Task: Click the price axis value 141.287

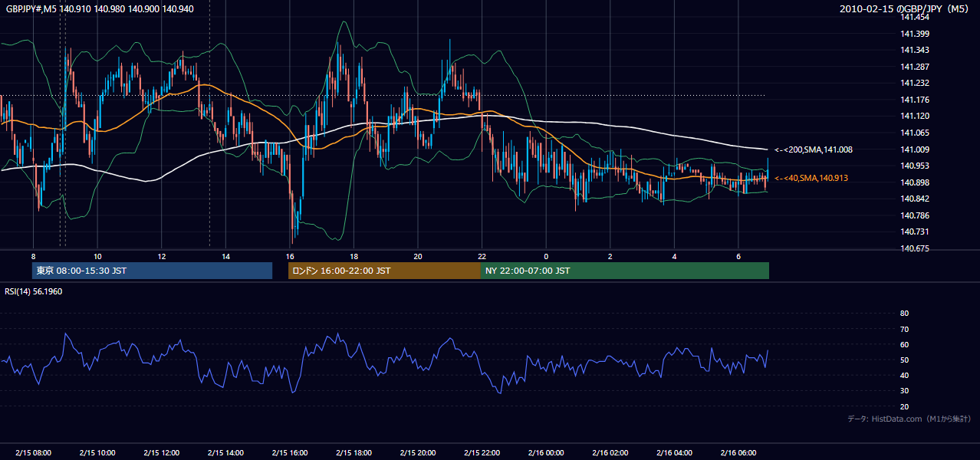Action: (x=915, y=67)
